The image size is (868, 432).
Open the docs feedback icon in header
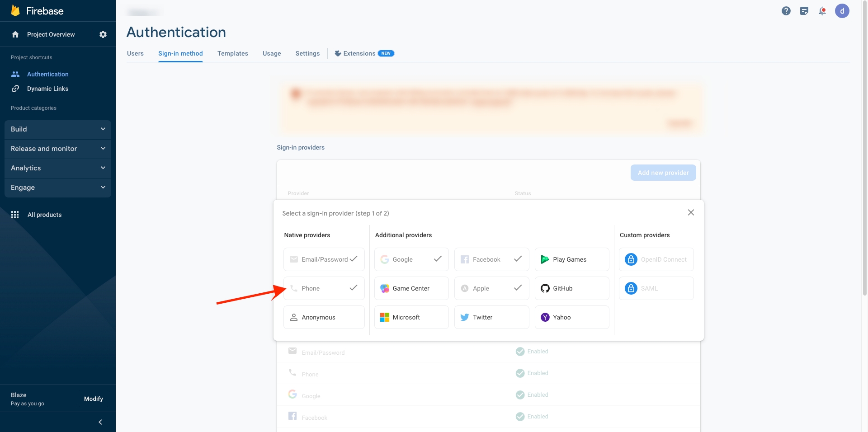tap(804, 11)
